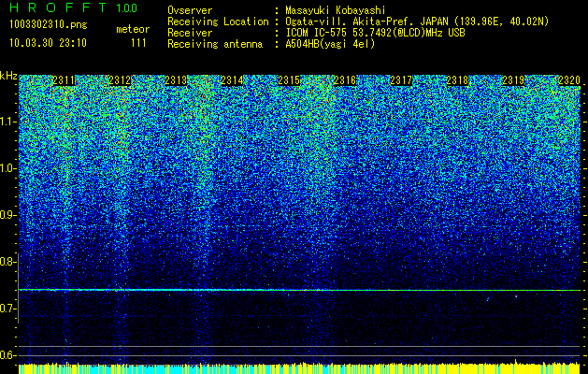
Task: Click the red echo dot below the 2319 marker
Action: point(516,296)
